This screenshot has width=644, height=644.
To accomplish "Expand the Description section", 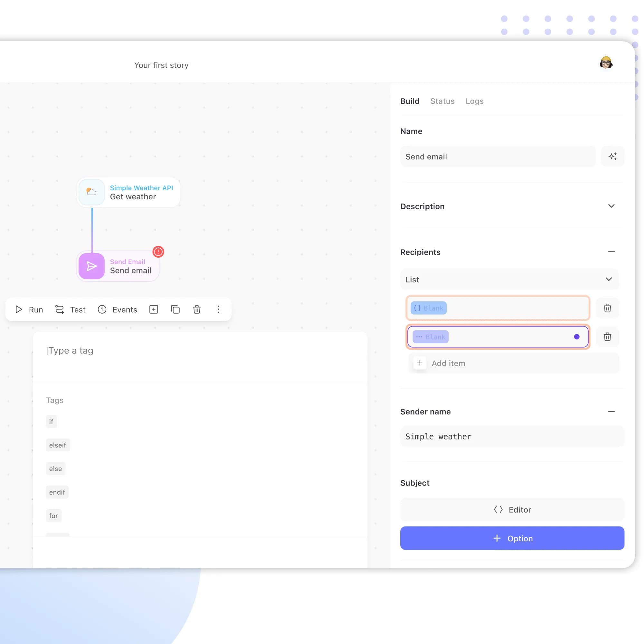I will [x=611, y=206].
